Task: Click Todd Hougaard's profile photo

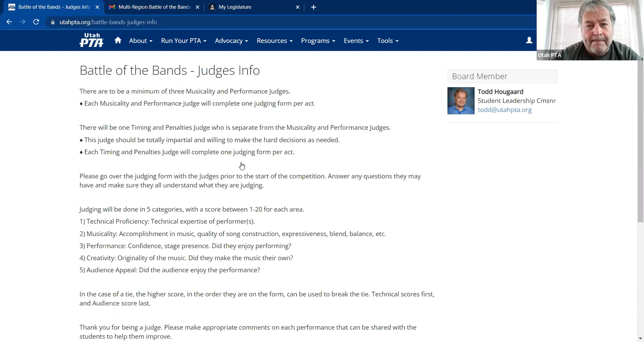Action: (461, 101)
